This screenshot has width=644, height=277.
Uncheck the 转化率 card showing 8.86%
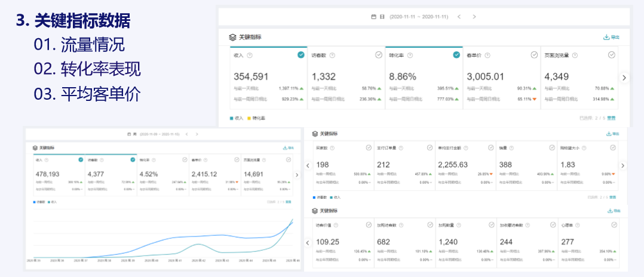456,55
